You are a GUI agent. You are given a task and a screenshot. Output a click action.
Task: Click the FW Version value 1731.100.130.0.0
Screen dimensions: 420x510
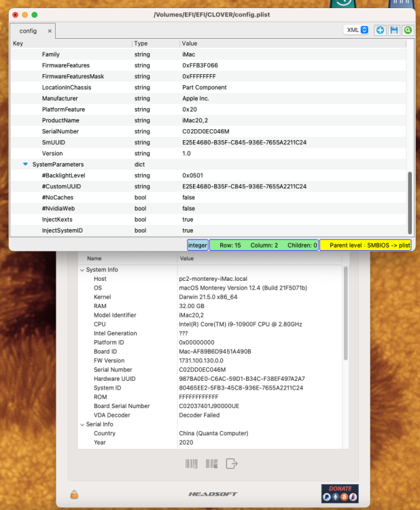click(x=201, y=360)
